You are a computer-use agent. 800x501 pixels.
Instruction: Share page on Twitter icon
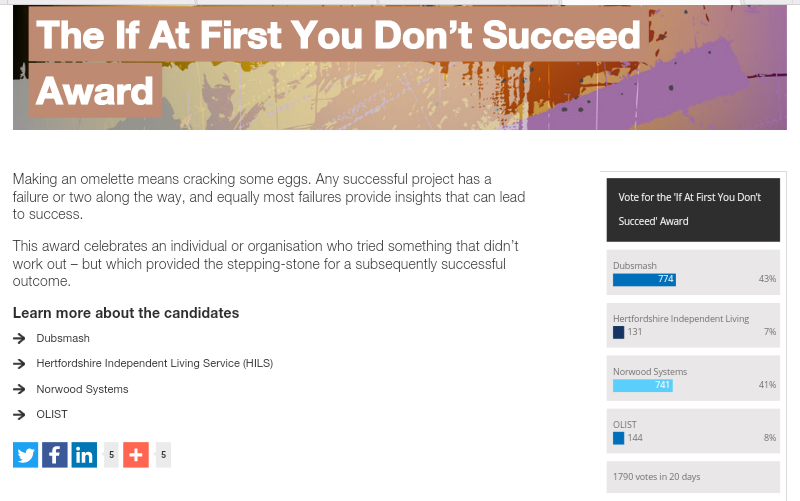point(25,455)
